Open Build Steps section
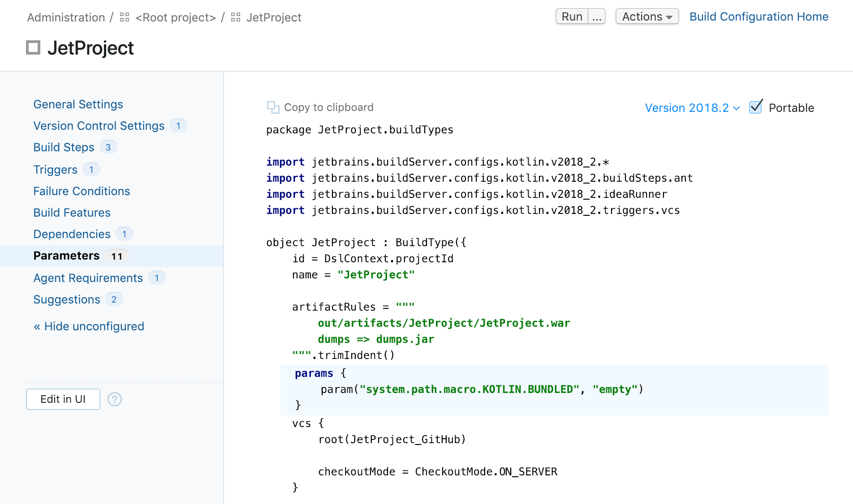The height and width of the screenshot is (504, 853). [64, 147]
